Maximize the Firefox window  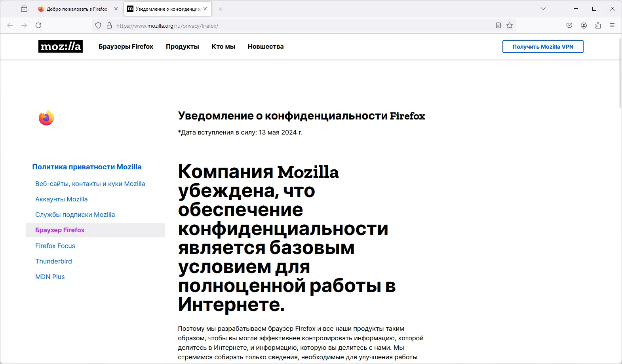coord(594,9)
